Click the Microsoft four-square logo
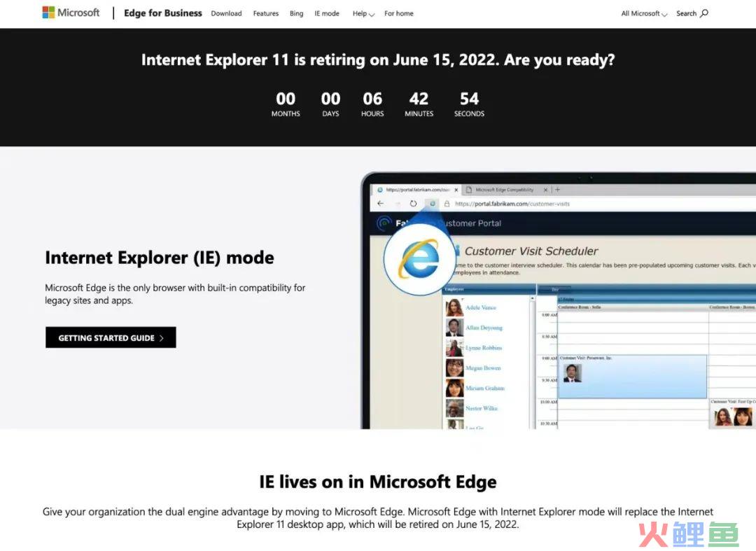This screenshot has height=551, width=756. click(x=48, y=13)
